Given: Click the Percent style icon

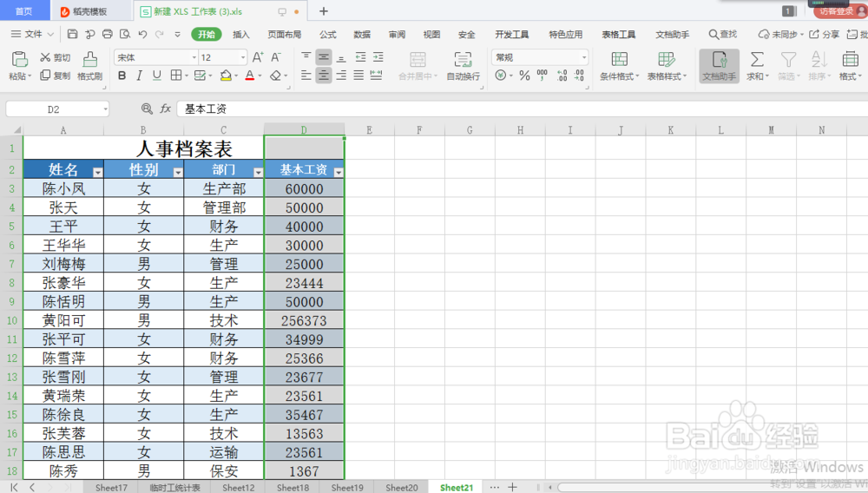Looking at the screenshot, I should (524, 76).
